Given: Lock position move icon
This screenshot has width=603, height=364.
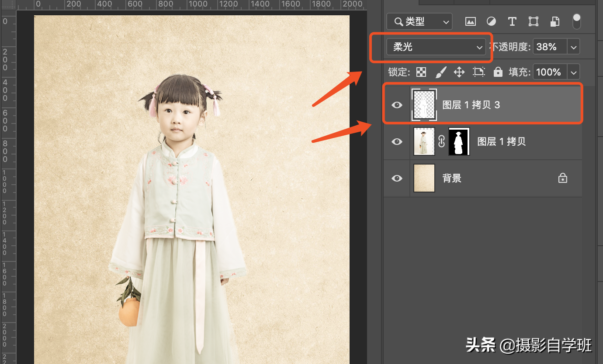Looking at the screenshot, I should [459, 72].
